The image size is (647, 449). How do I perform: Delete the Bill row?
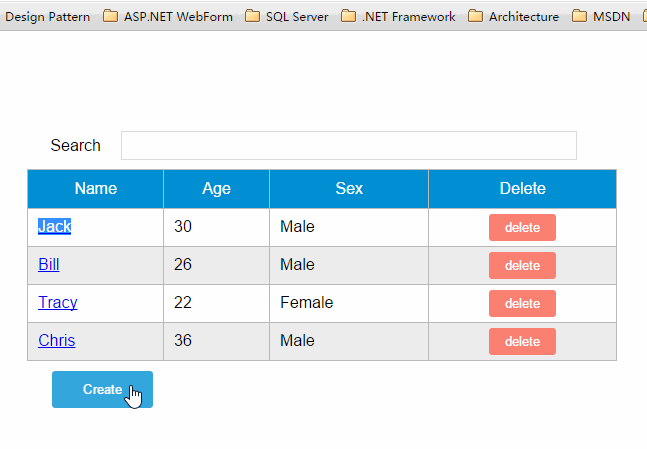click(522, 265)
